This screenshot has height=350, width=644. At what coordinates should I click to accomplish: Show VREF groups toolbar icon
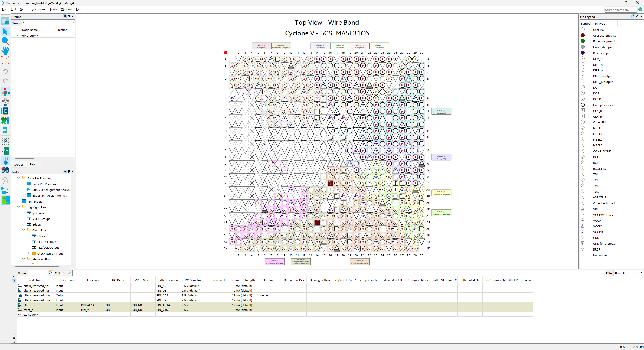point(5,102)
